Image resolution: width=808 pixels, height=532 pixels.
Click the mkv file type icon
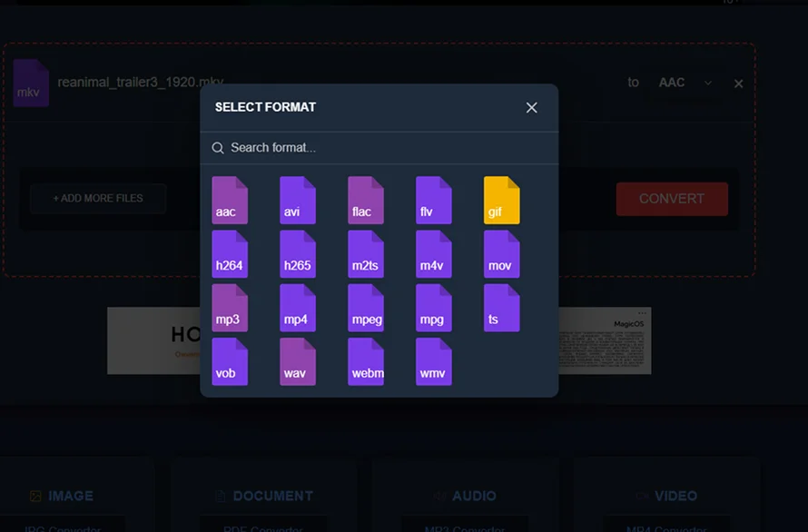pos(31,83)
